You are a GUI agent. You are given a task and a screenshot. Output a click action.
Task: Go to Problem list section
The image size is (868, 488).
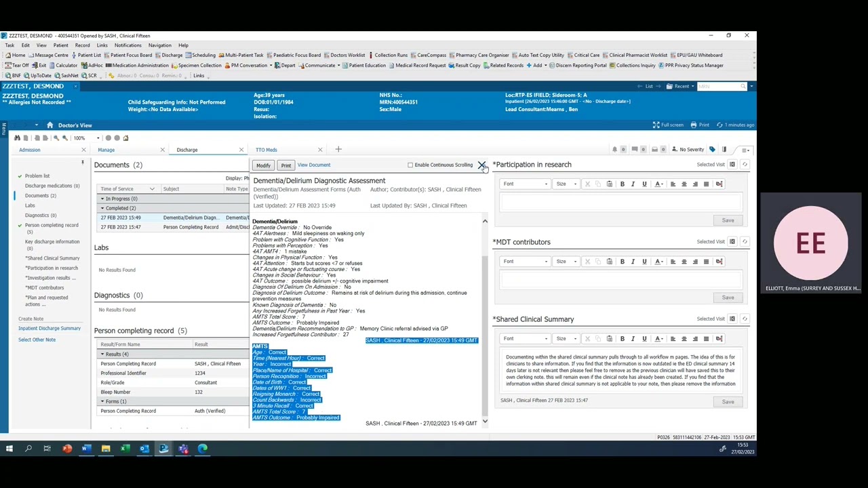[x=37, y=176]
